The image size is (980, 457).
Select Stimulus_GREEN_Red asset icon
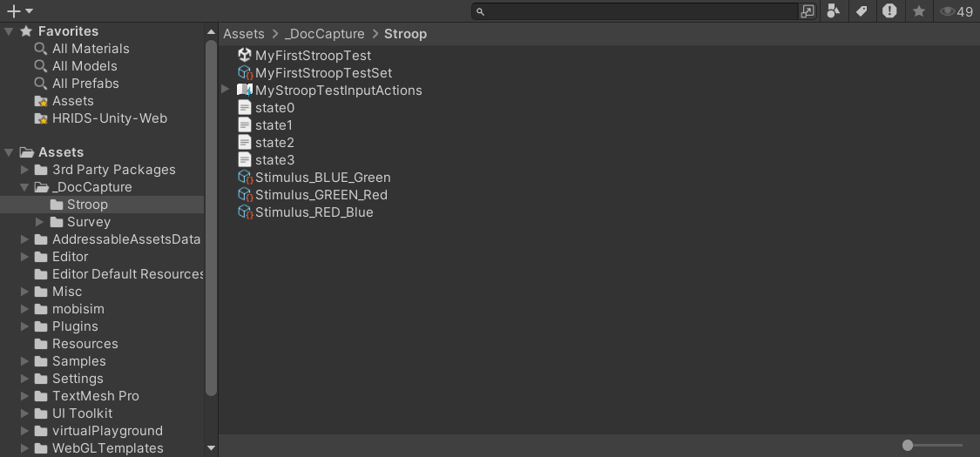(x=245, y=195)
